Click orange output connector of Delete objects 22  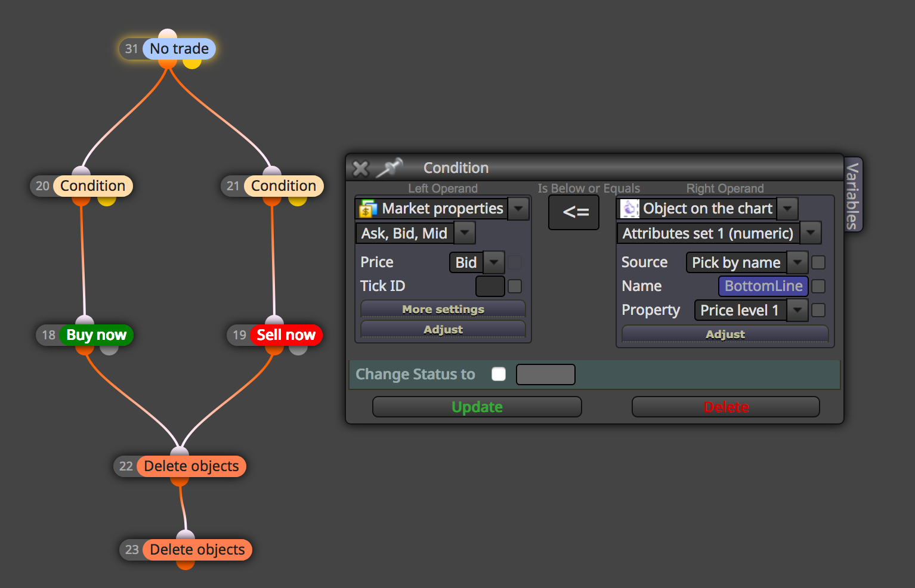(x=180, y=481)
